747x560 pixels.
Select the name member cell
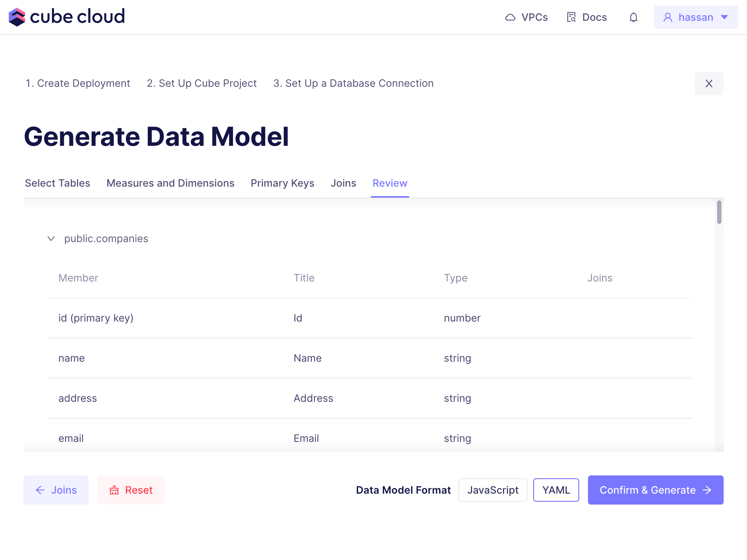coord(71,358)
